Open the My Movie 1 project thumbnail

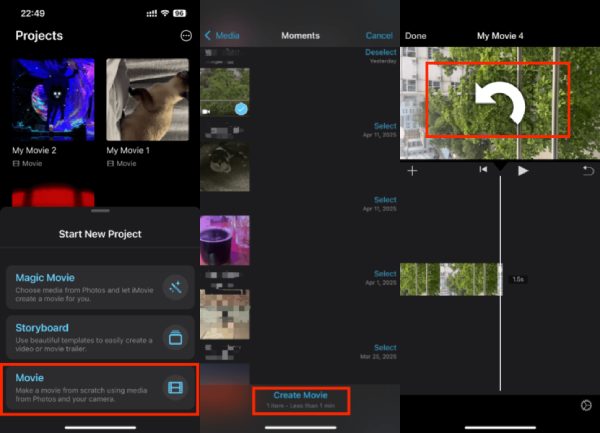[147, 99]
